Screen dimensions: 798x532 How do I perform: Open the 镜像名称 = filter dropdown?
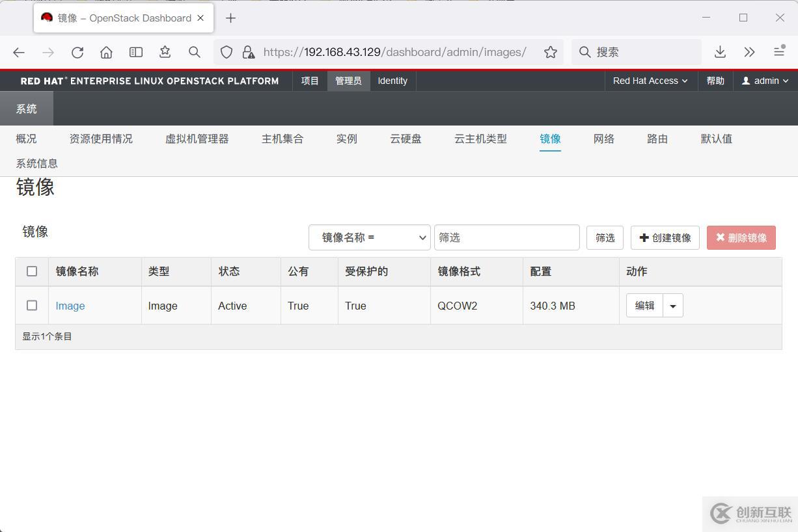369,237
